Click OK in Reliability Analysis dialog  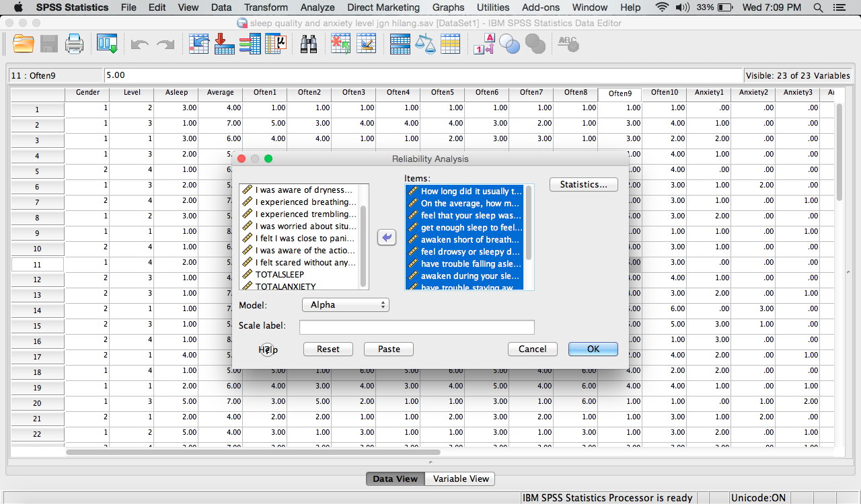[x=593, y=349]
